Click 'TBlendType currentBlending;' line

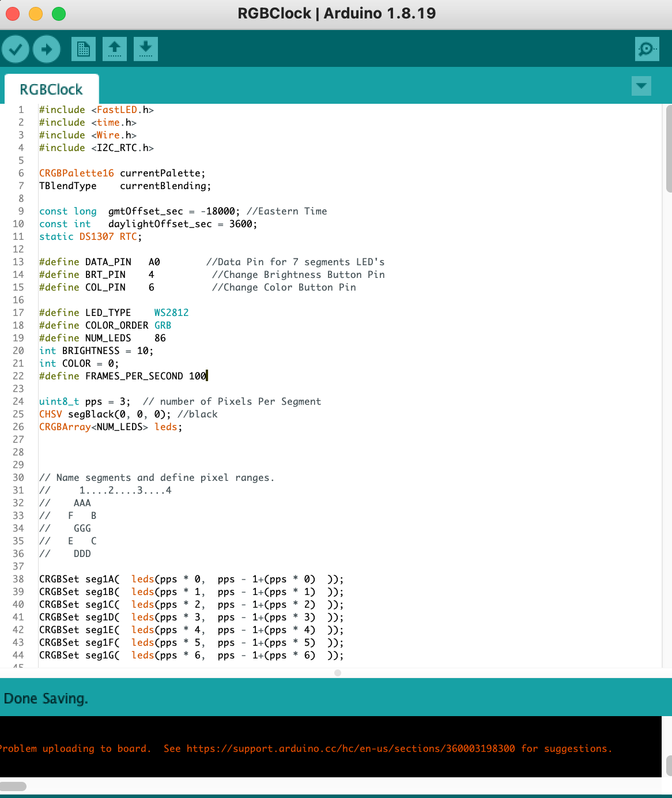125,186
